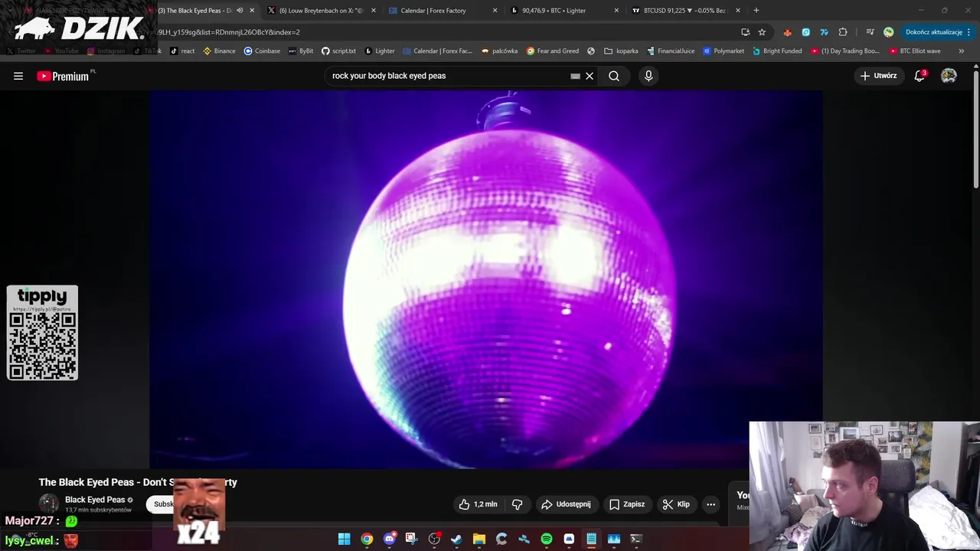The height and width of the screenshot is (551, 980).
Task: Open File Explorer from the taskbar
Action: coord(479,539)
